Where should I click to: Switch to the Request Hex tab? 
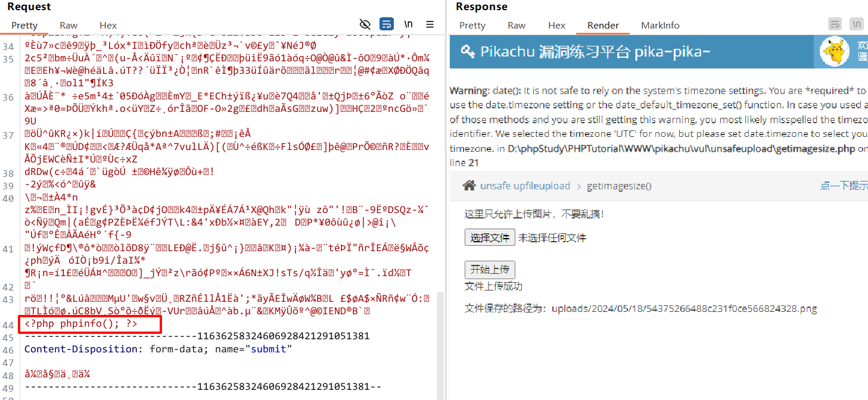(108, 25)
